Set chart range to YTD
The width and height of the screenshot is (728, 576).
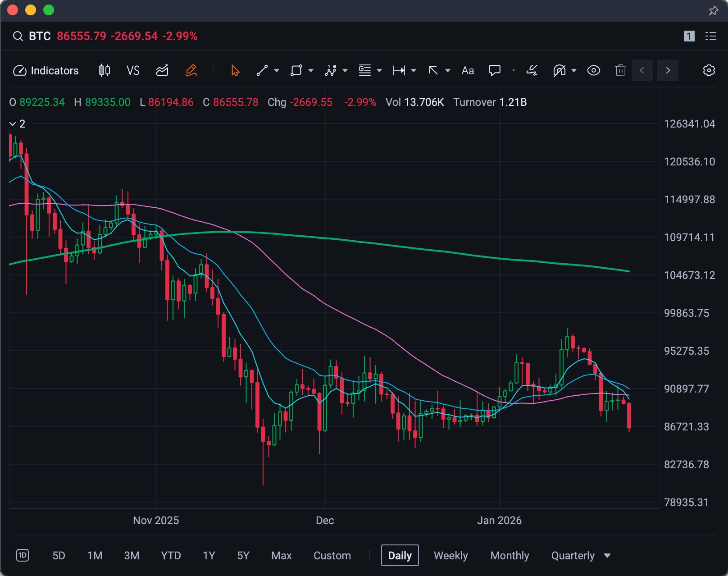pyautogui.click(x=171, y=555)
